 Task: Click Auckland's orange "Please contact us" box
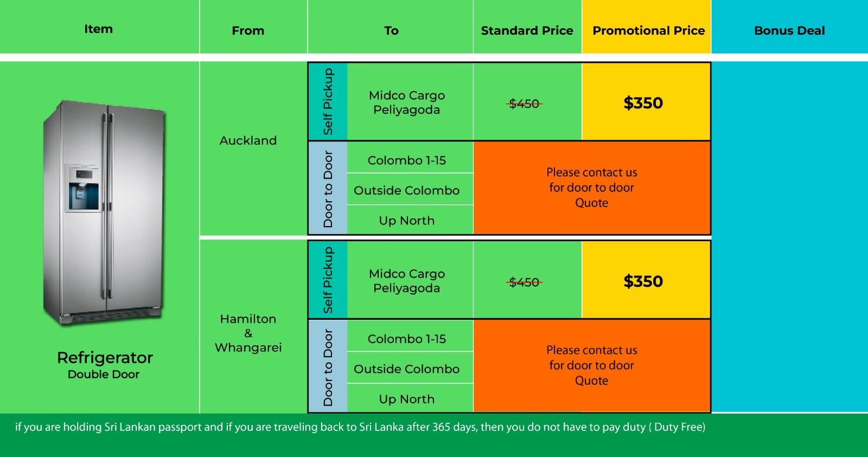click(591, 188)
